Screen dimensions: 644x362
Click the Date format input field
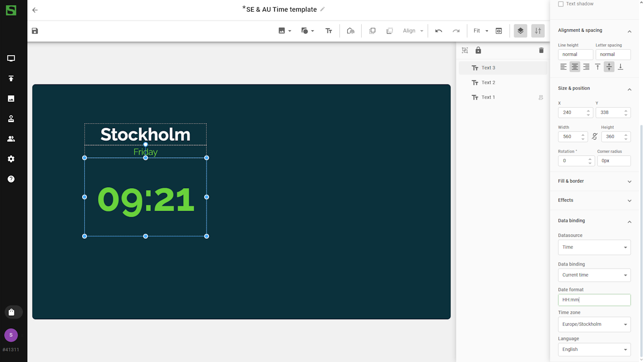point(594,300)
